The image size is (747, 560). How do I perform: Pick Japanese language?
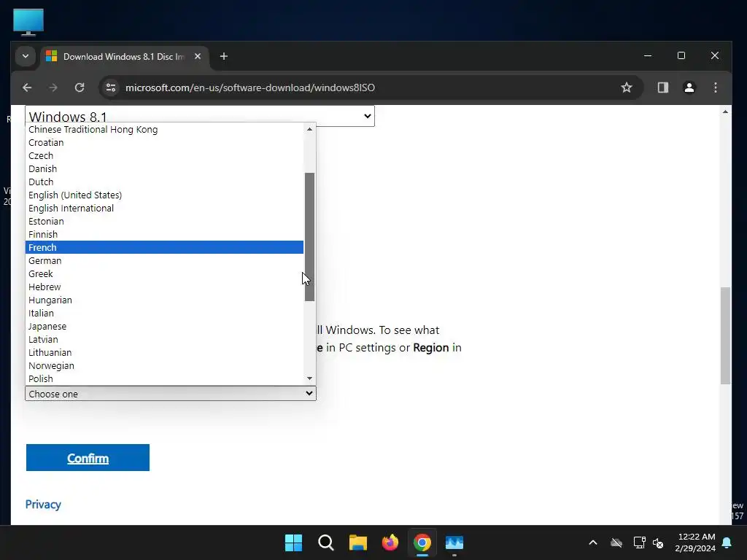tap(164, 326)
